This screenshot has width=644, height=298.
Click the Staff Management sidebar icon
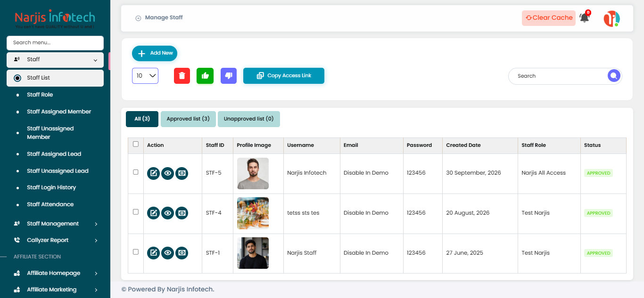coord(17,224)
